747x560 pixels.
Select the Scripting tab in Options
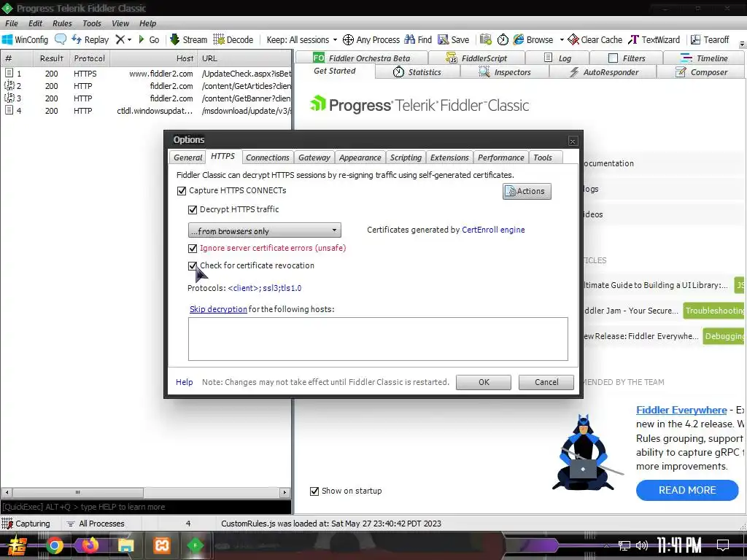406,157
